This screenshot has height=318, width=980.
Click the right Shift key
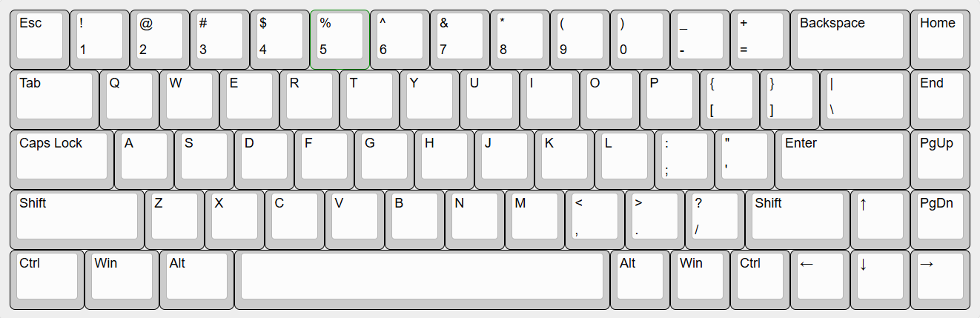click(798, 219)
